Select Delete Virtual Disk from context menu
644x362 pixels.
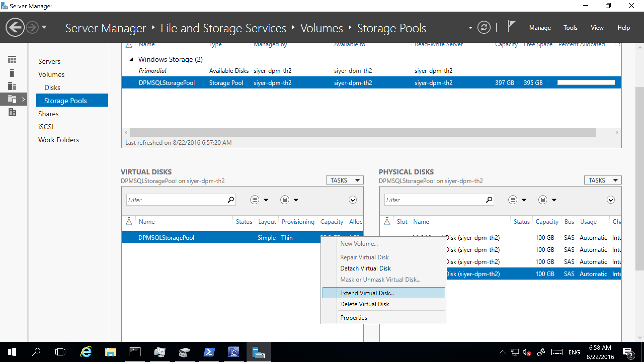(365, 304)
